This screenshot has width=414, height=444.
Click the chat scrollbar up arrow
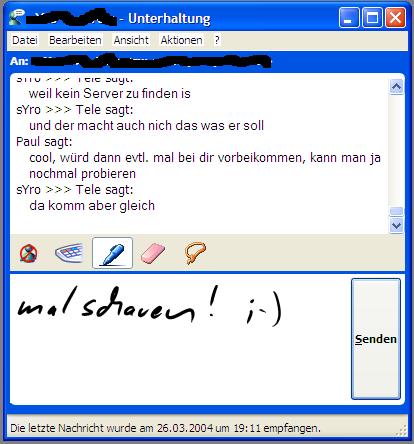[x=396, y=87]
